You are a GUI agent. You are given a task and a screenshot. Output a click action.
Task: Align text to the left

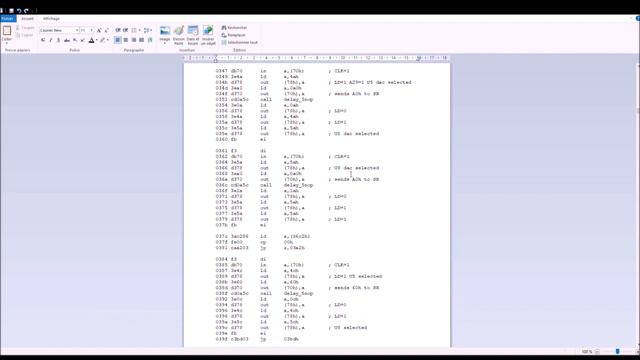[118, 40]
